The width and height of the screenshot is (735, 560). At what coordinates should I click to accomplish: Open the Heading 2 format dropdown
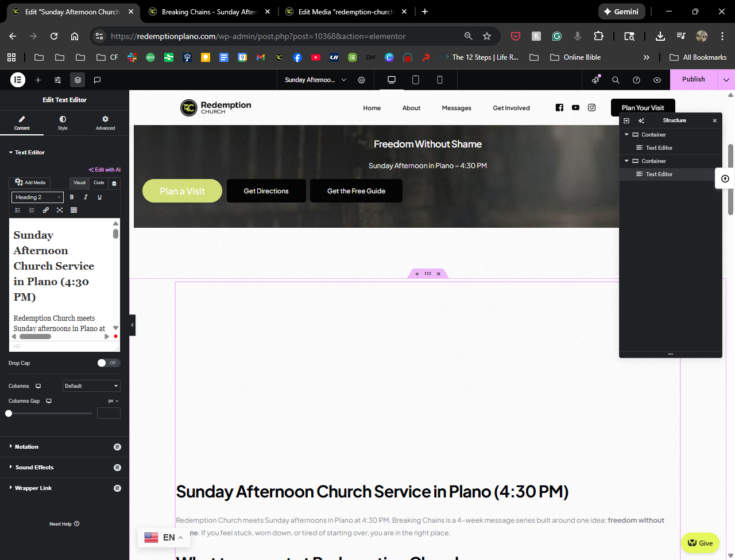[37, 197]
